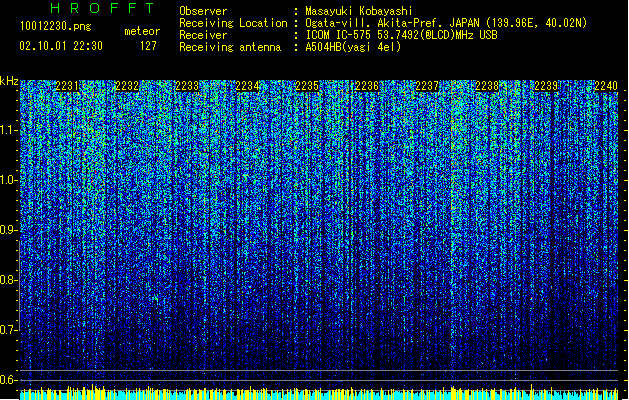The image size is (629, 400).
Task: Click the 0.7 kHz axis label
Action: pos(8,330)
